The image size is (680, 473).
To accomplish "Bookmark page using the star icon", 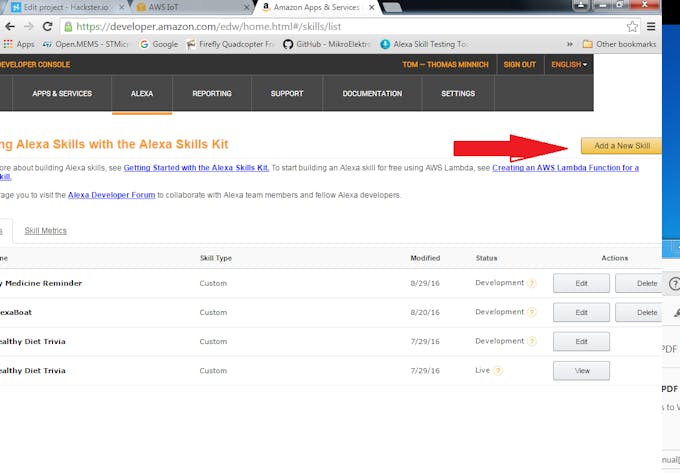I will [x=632, y=26].
